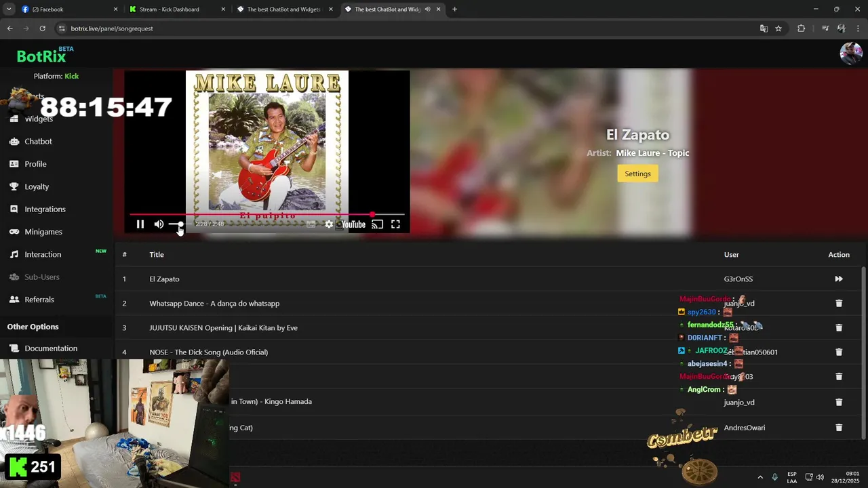This screenshot has width=868, height=488.
Task: Delete AndresOwari's song request
Action: (x=839, y=428)
